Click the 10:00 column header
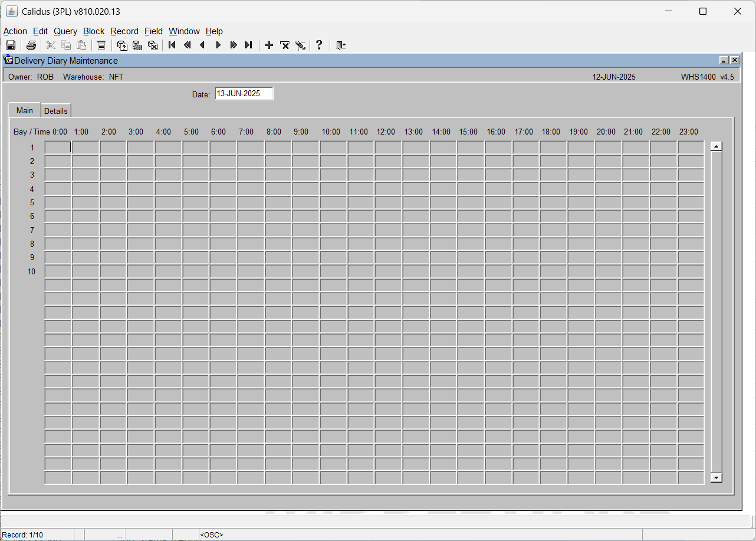Viewport: 756px width, 541px height. coord(331,132)
